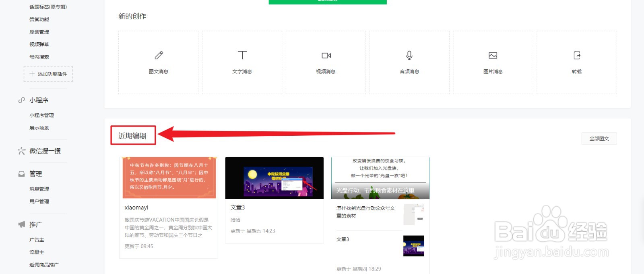The image size is (644, 274).
Task: Click the video camera icon for 视频消息
Action: point(326,55)
